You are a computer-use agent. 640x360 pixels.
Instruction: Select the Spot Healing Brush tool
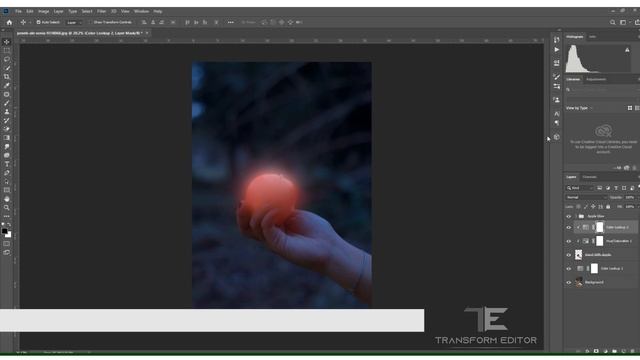pyautogui.click(x=7, y=94)
